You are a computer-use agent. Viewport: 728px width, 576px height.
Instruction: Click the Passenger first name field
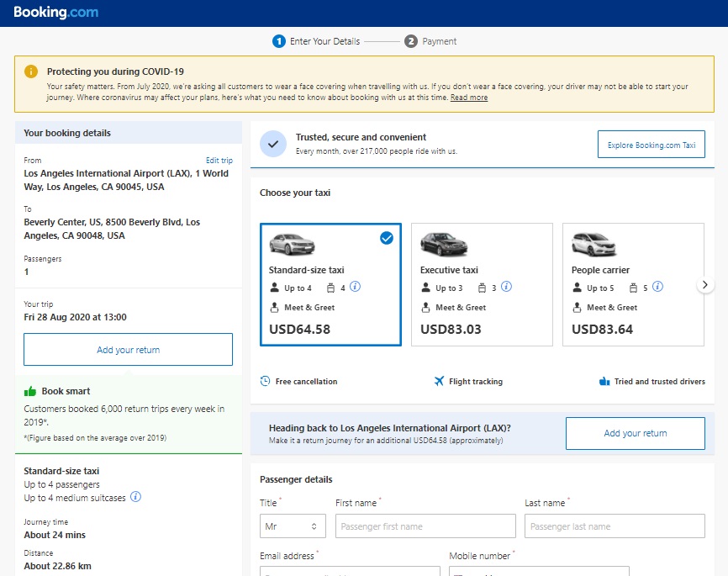click(x=425, y=526)
